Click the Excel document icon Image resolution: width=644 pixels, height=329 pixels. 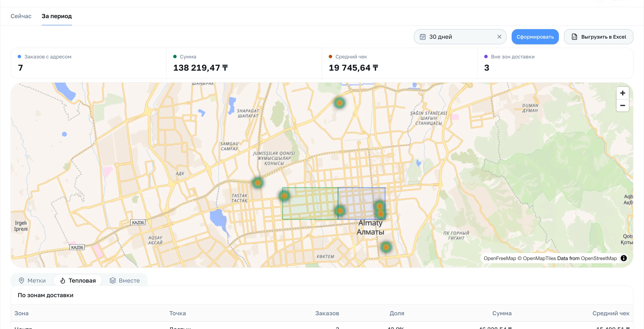tap(574, 37)
